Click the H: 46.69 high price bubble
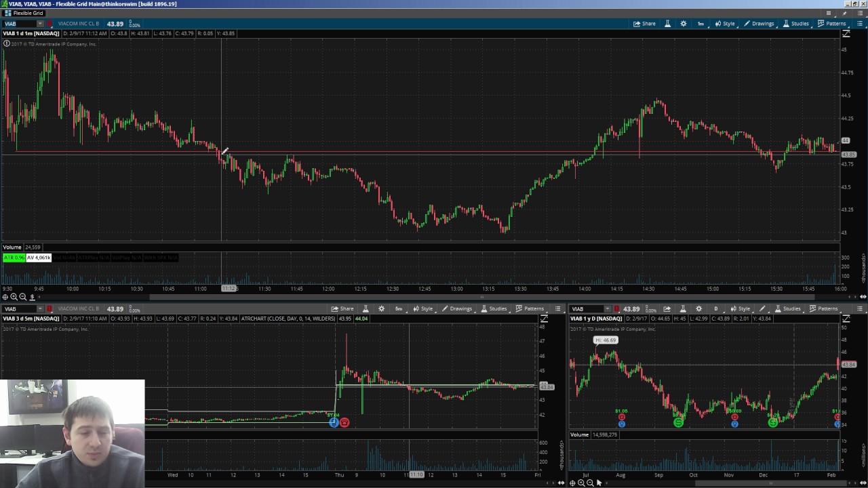868x488 pixels. pos(606,340)
